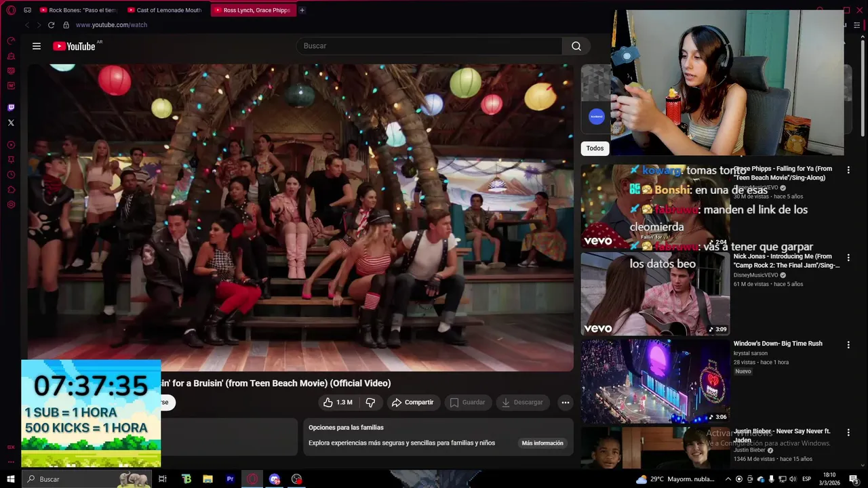This screenshot has height=488, width=868.
Task: Click Más información button
Action: click(x=542, y=443)
